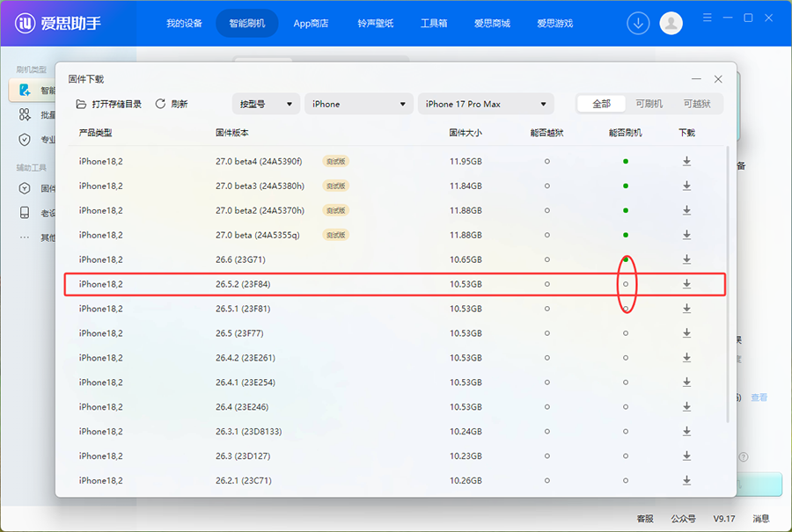This screenshot has width=792, height=532.
Task: Click the V9.17 version label
Action: click(724, 519)
